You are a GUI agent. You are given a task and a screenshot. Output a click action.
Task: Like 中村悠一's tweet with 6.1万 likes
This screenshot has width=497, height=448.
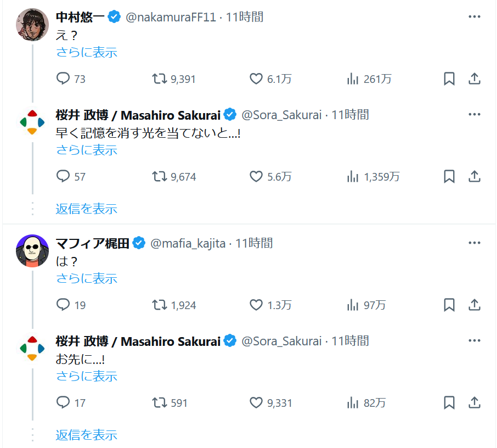pos(256,79)
